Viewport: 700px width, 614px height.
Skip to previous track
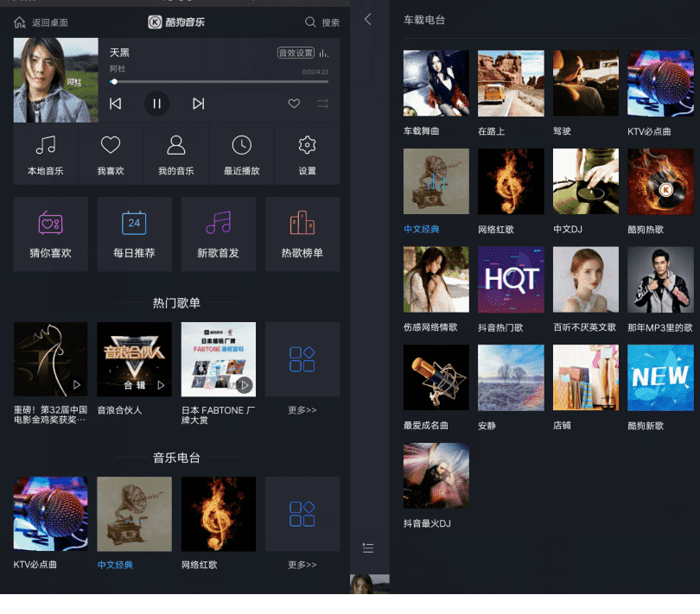click(116, 104)
